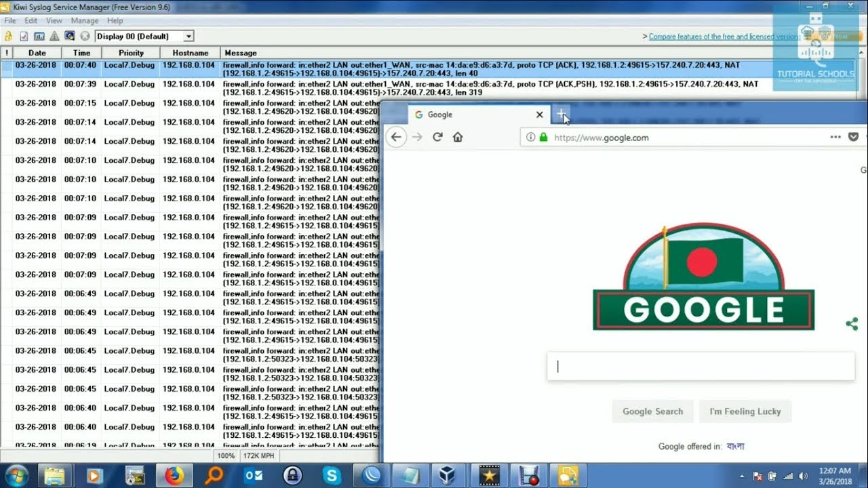Click the Pocket icon in the address bar
Screen dimensions: 868x488
coord(854,137)
